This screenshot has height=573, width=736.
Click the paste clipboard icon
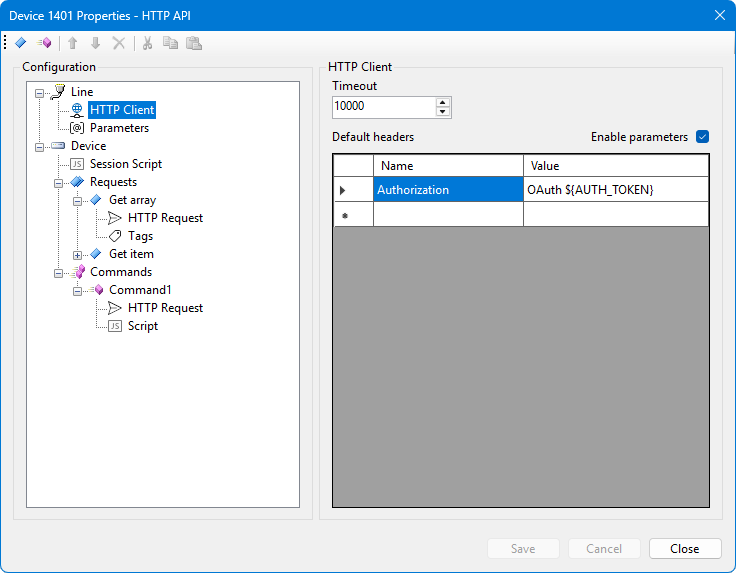[194, 43]
